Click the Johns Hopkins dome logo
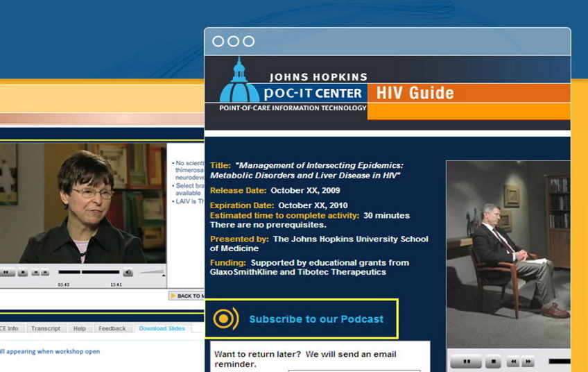588x372 pixels. pos(239,80)
